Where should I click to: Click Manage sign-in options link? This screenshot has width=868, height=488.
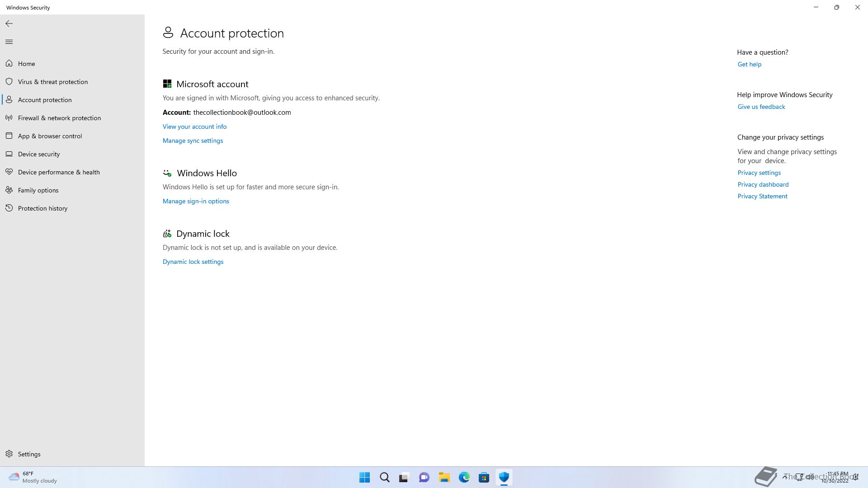(196, 201)
